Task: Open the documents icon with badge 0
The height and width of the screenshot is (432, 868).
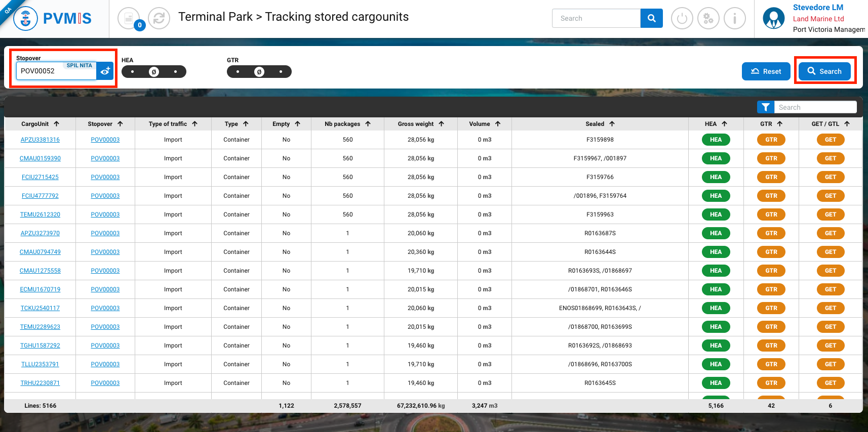Action: [129, 19]
